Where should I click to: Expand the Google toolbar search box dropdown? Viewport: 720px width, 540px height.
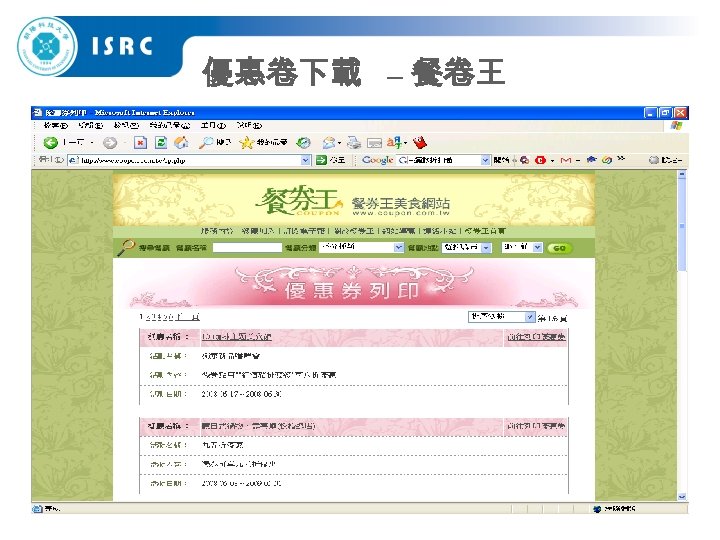(485, 160)
